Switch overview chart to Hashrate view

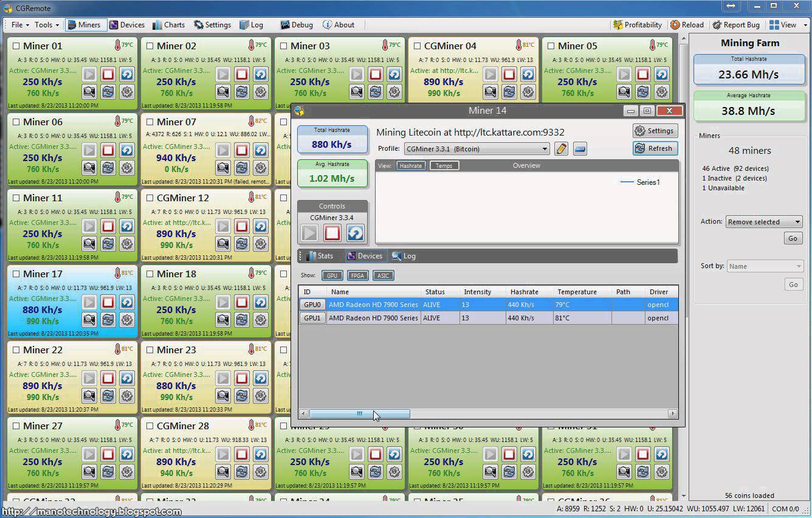coord(411,165)
